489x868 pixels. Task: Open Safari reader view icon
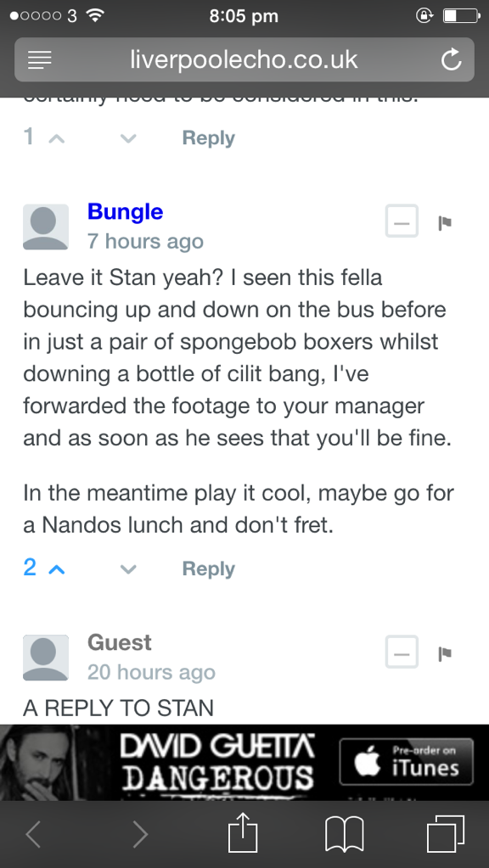39,59
